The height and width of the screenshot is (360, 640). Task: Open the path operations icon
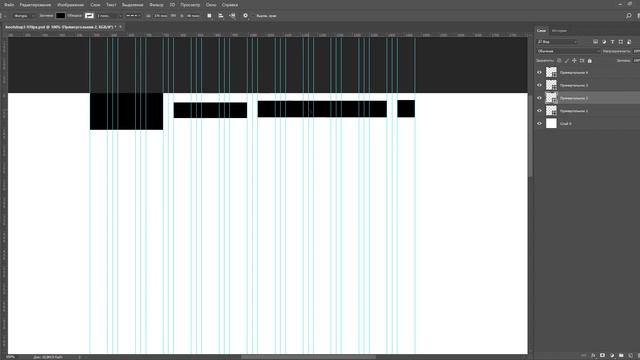(209, 16)
